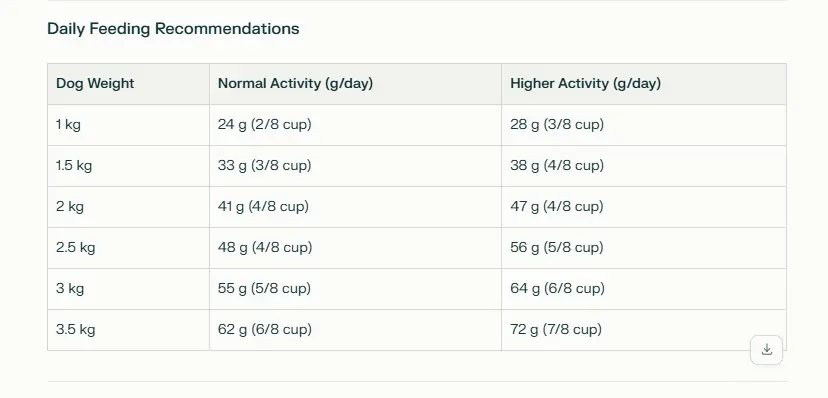The image size is (828, 398).
Task: Click the Dog Weight column header
Action: pos(128,84)
